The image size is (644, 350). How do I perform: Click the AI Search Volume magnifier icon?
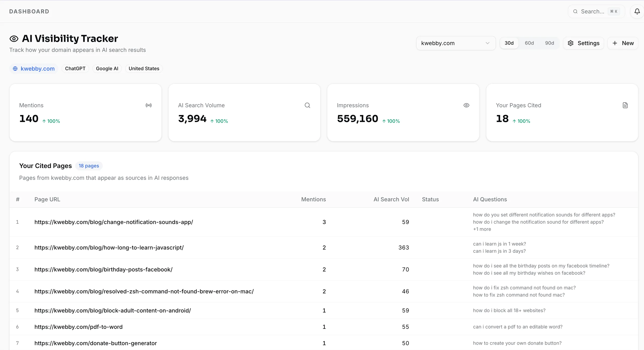[x=308, y=105]
